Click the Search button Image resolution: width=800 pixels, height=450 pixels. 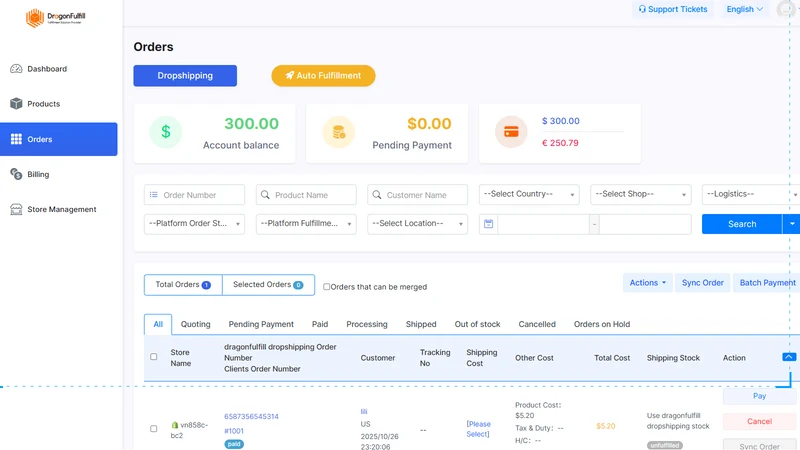[742, 224]
